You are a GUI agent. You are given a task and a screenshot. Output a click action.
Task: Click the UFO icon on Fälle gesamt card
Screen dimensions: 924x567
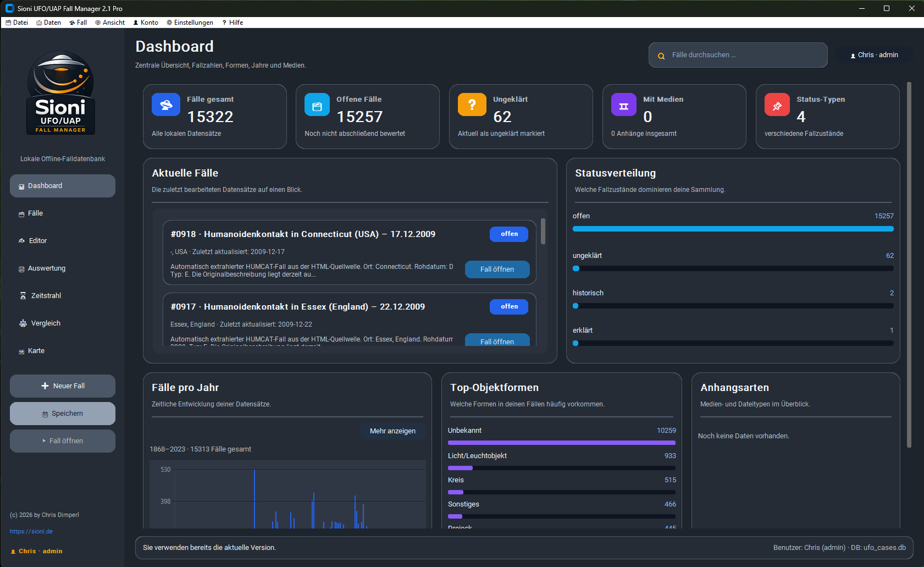pos(165,104)
